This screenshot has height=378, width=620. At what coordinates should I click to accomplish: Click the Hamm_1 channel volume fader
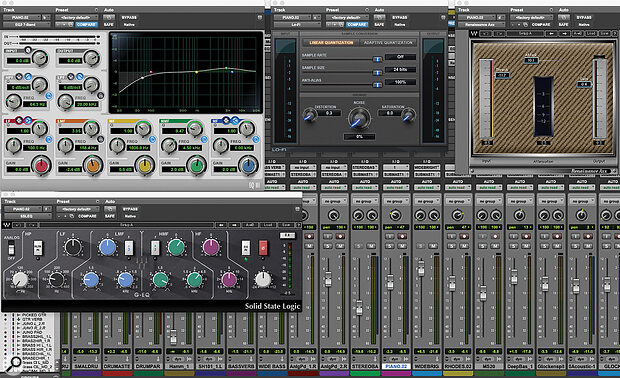(x=173, y=337)
